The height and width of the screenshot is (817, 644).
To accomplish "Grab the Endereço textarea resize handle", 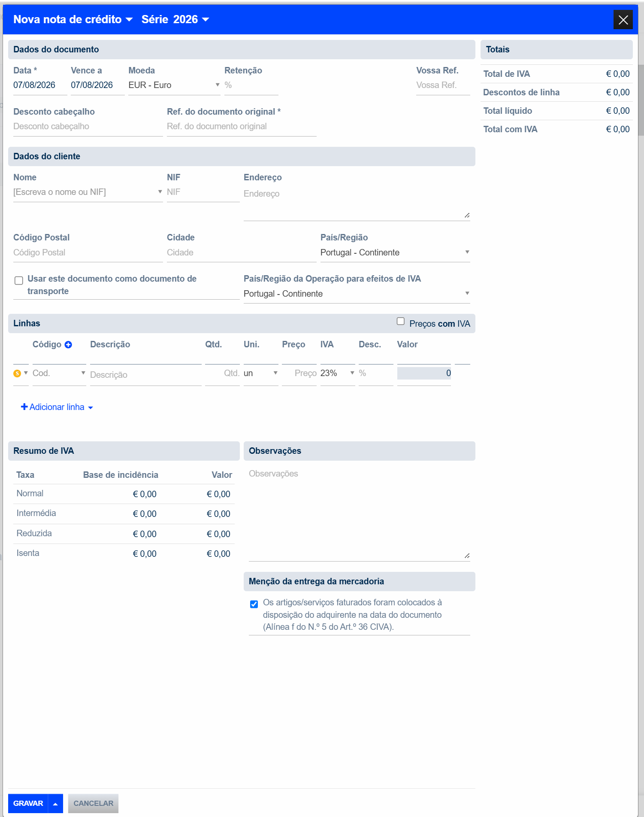I will [x=467, y=215].
